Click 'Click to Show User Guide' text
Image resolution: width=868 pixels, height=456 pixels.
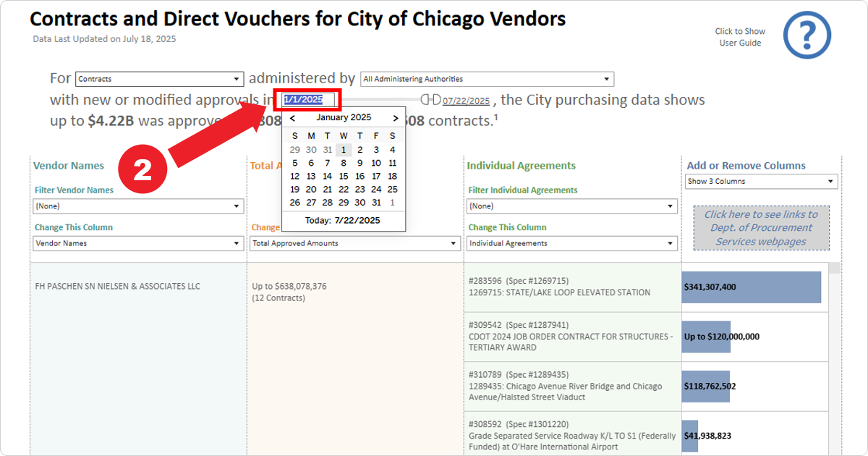point(740,37)
